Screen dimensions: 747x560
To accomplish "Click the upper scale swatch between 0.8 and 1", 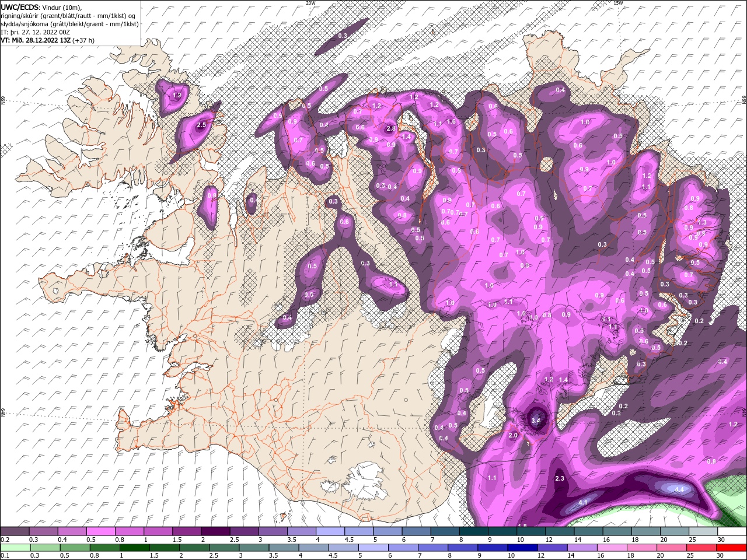I will coord(130,531).
